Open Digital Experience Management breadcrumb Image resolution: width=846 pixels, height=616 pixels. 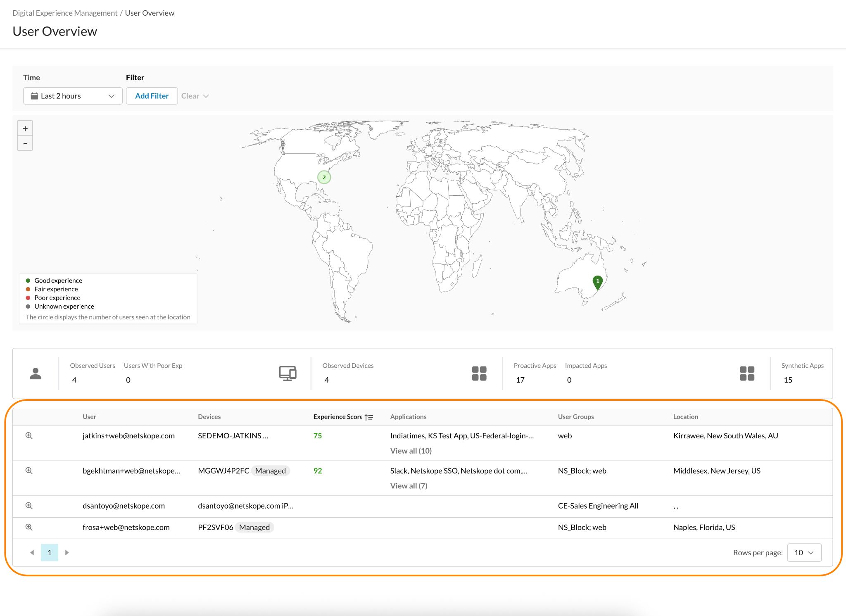(x=65, y=13)
